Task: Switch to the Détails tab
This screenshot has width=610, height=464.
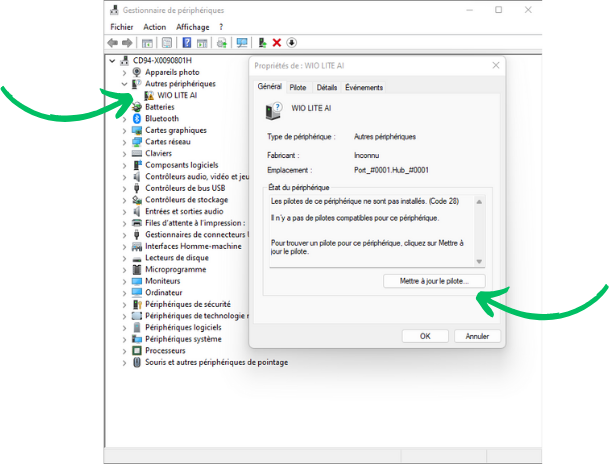Action: (326, 88)
